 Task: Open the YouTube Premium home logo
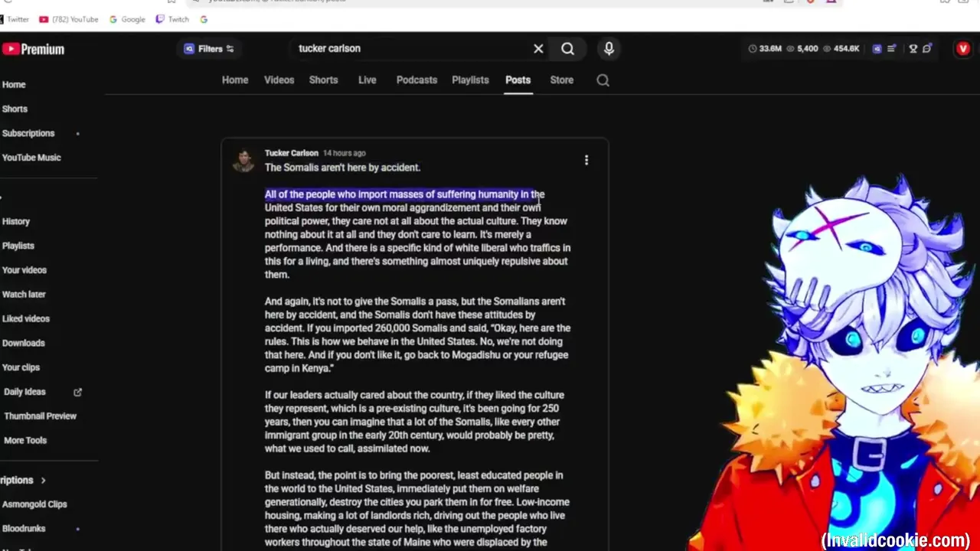[32, 49]
